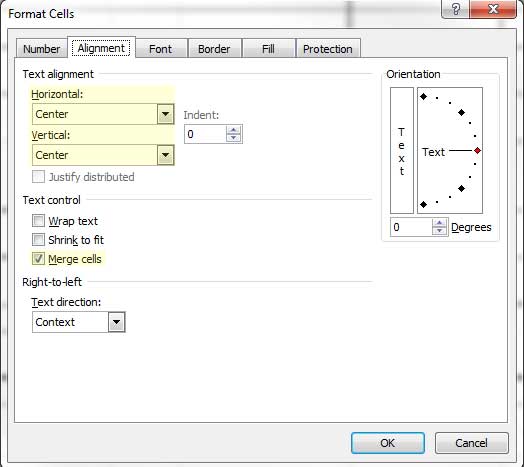The width and height of the screenshot is (524, 467).
Task: Set orientation to top 90 degree diamond
Action: tap(423, 97)
